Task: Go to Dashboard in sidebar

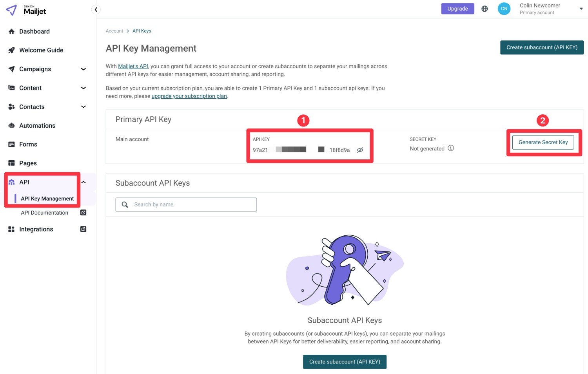Action: pos(34,32)
